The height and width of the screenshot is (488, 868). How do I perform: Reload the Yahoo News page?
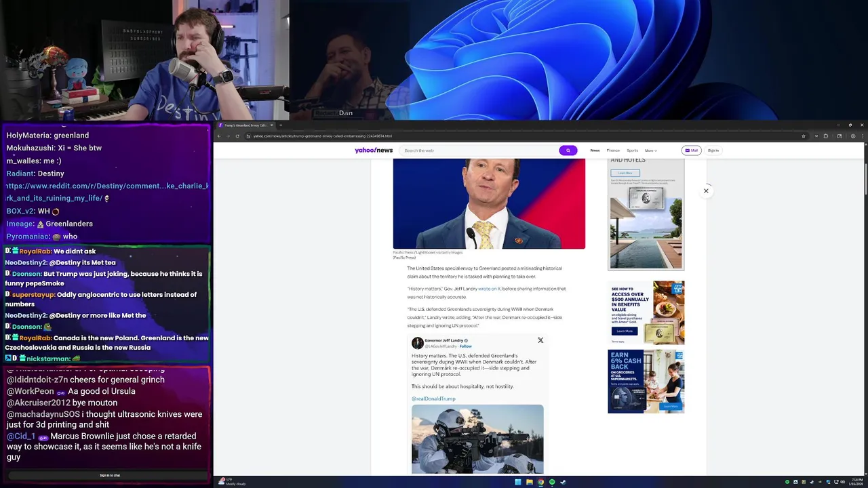[237, 136]
